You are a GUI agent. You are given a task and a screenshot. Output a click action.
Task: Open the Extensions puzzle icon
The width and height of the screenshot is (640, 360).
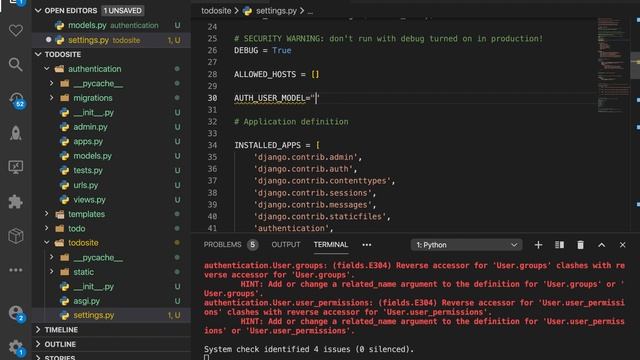point(16,201)
